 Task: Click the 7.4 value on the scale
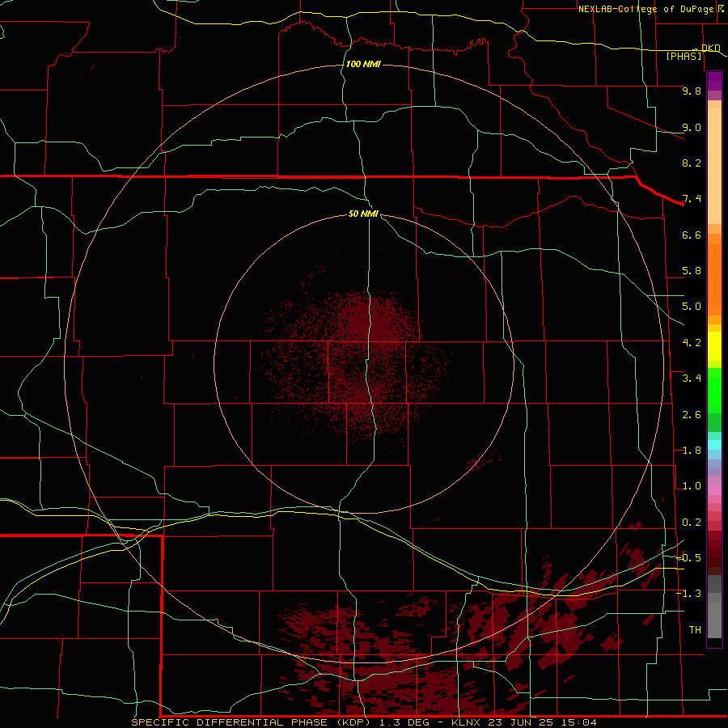click(x=692, y=199)
